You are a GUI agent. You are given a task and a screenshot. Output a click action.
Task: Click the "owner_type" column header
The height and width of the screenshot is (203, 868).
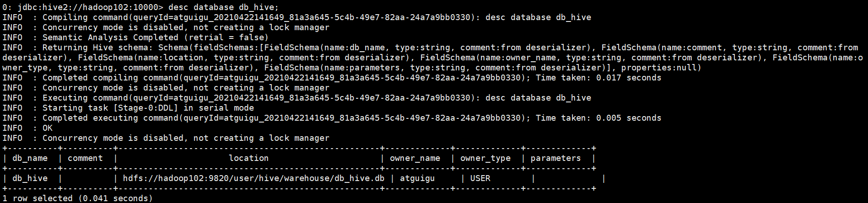(x=485, y=158)
